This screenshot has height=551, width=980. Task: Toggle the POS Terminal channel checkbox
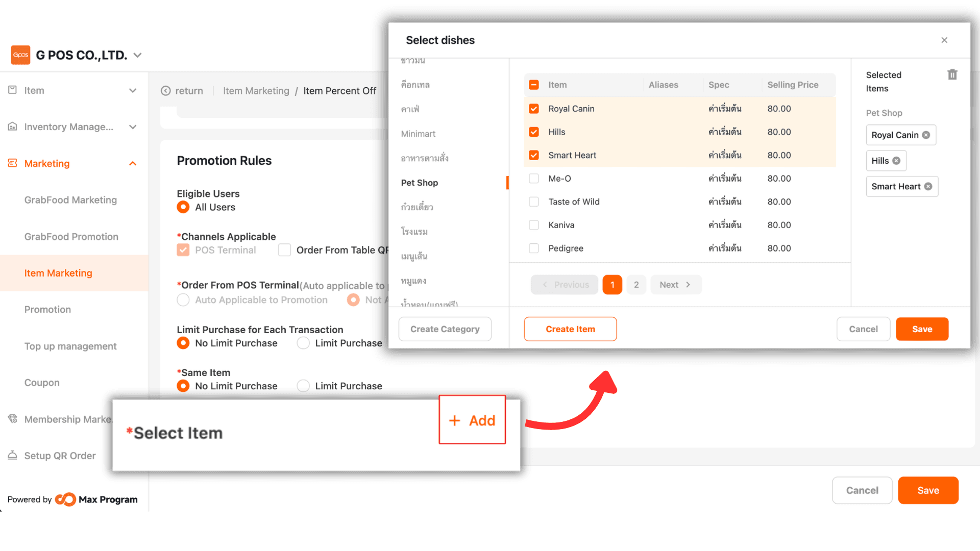click(183, 250)
